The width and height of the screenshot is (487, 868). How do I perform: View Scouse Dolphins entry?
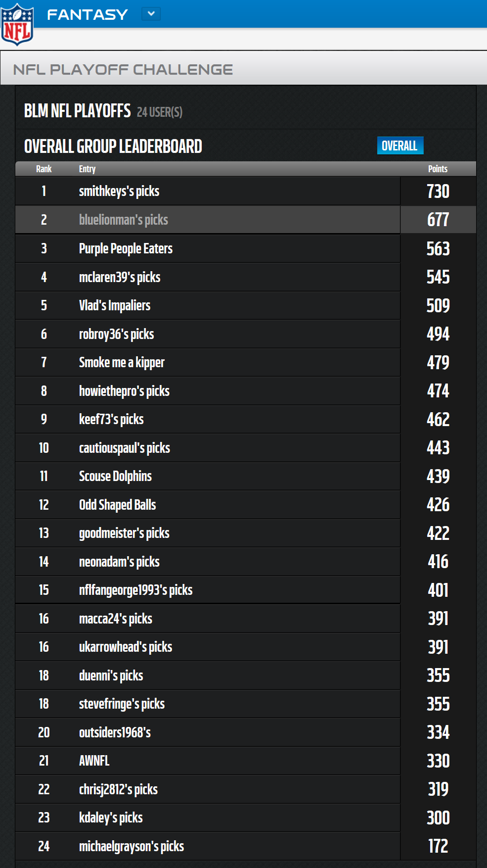click(115, 476)
